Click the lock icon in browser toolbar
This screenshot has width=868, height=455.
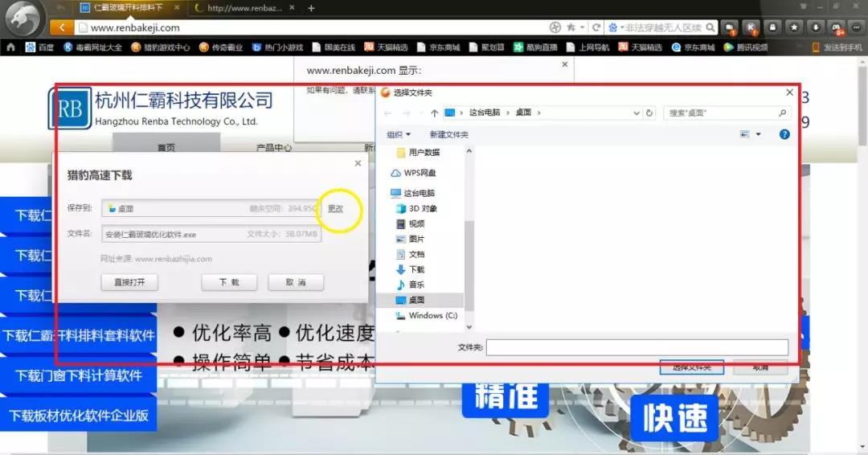click(x=773, y=27)
